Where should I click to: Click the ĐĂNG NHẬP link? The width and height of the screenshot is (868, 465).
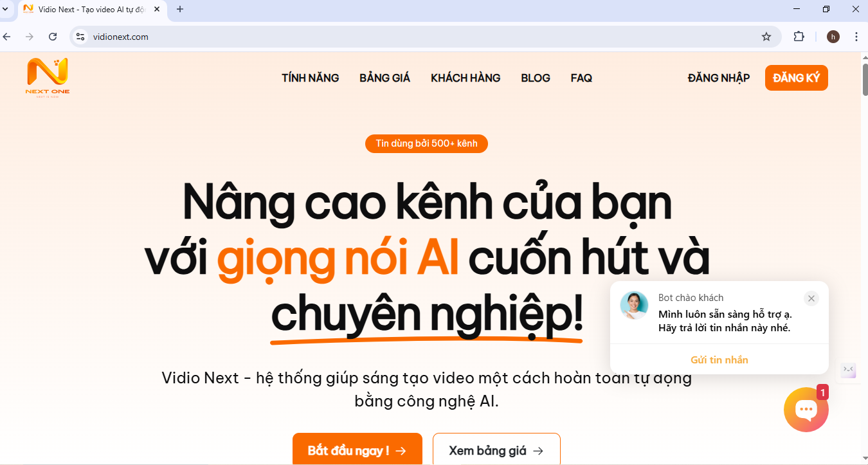[719, 78]
